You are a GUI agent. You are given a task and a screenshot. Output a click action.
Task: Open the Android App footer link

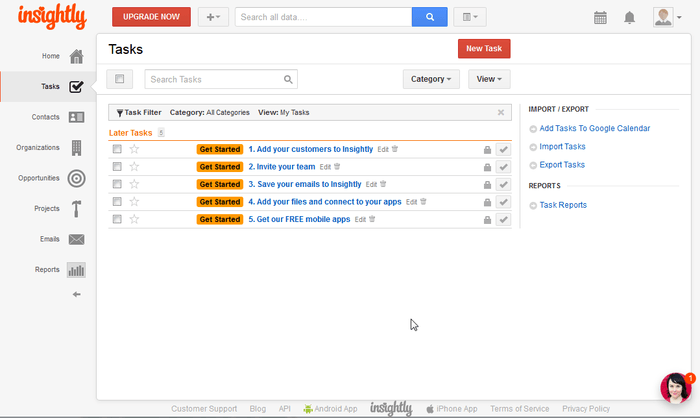coord(330,409)
